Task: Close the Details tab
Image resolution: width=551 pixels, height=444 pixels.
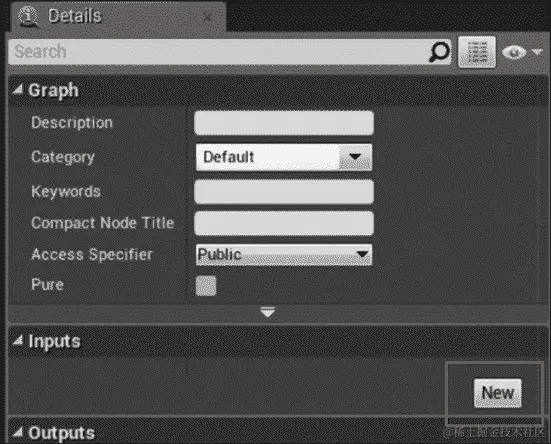Action: (x=208, y=17)
